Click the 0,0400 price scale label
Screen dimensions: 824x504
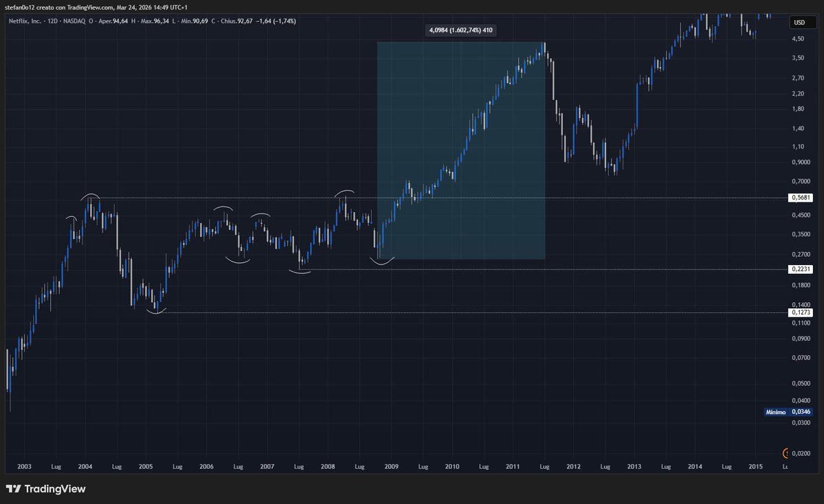[x=801, y=400]
